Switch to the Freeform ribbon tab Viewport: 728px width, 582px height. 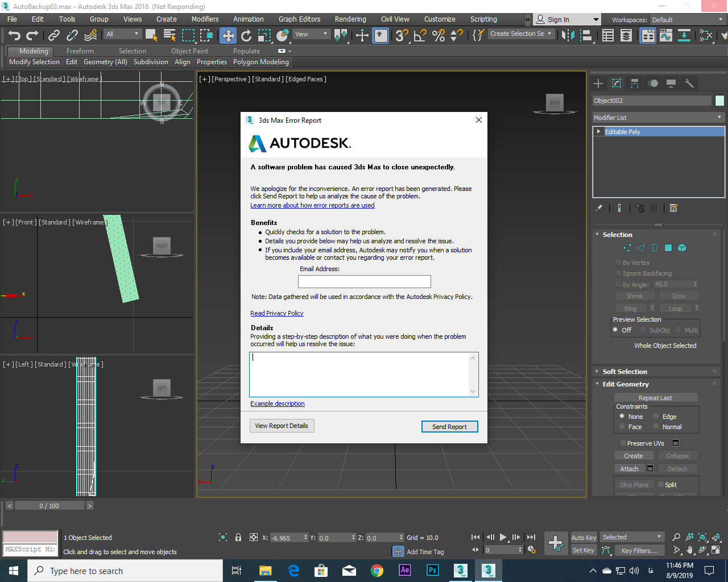80,51
